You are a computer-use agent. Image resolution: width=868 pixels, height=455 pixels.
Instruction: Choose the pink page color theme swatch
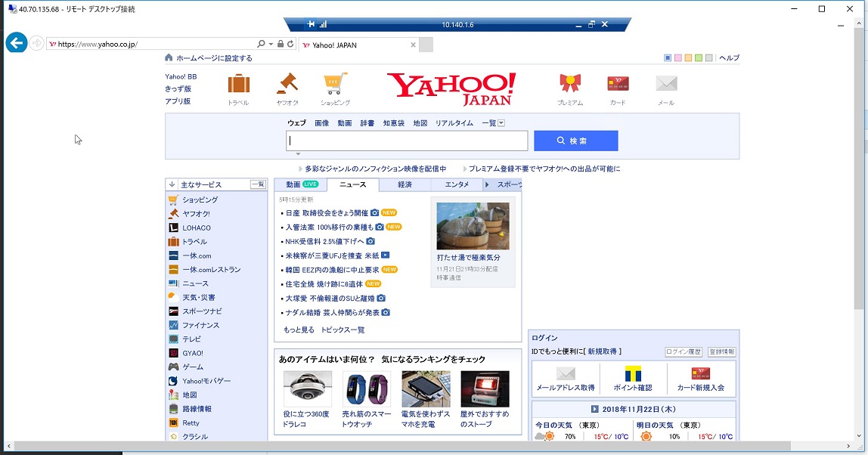[678, 57]
